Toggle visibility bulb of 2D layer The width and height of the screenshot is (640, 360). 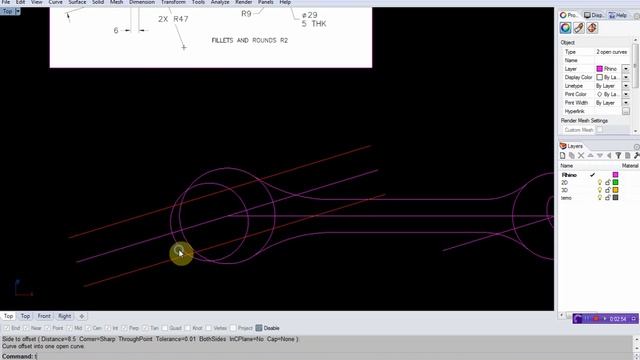(x=600, y=182)
